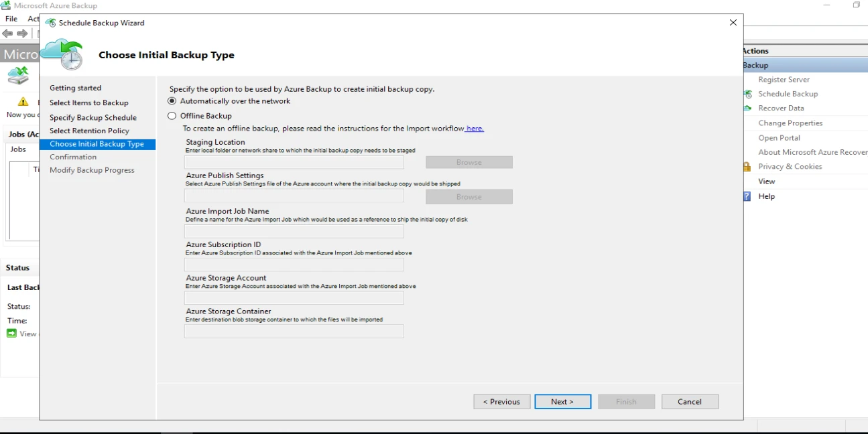Open the Action menu
Screen dimensions: 868x434
point(34,18)
